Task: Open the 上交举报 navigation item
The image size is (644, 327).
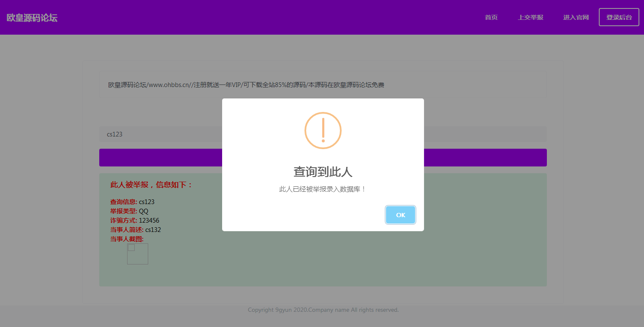Action: tap(530, 17)
